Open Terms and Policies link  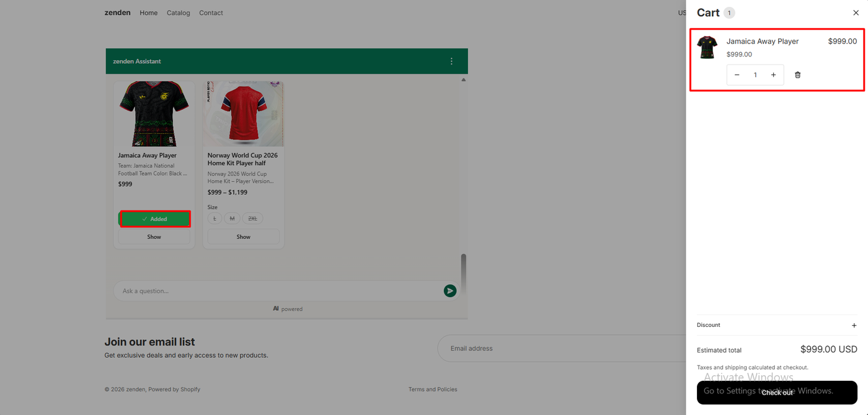[433, 390]
